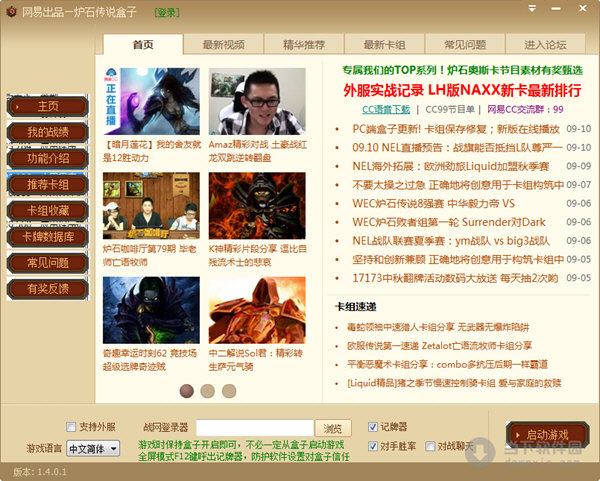Open the 精华推荐 tab

304,44
